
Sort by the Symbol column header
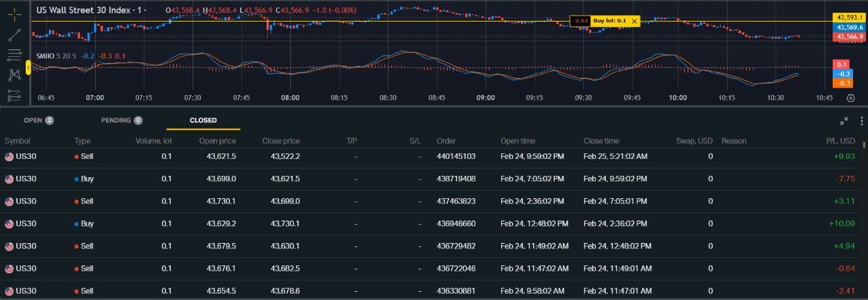point(17,141)
